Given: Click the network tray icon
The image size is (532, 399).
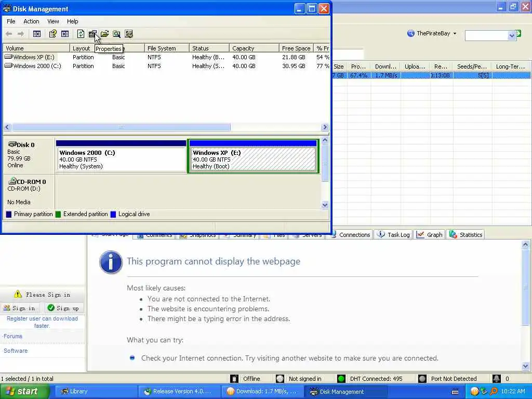Looking at the screenshot, I should point(484,392).
